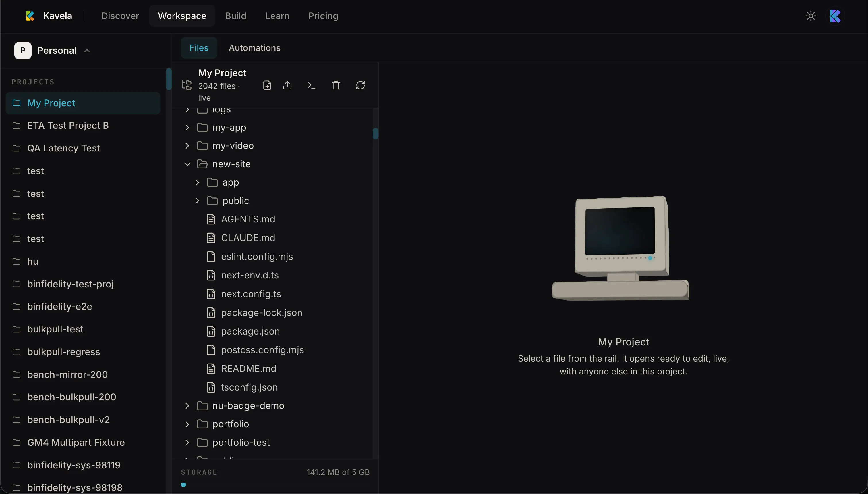868x494 pixels.
Task: Click the binfidelity-sys-98119 project row
Action: [83, 465]
